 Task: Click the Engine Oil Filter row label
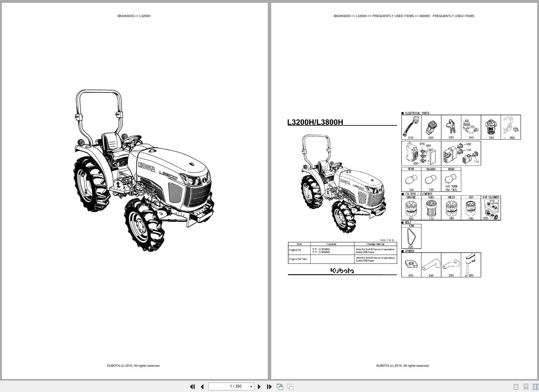point(298,259)
